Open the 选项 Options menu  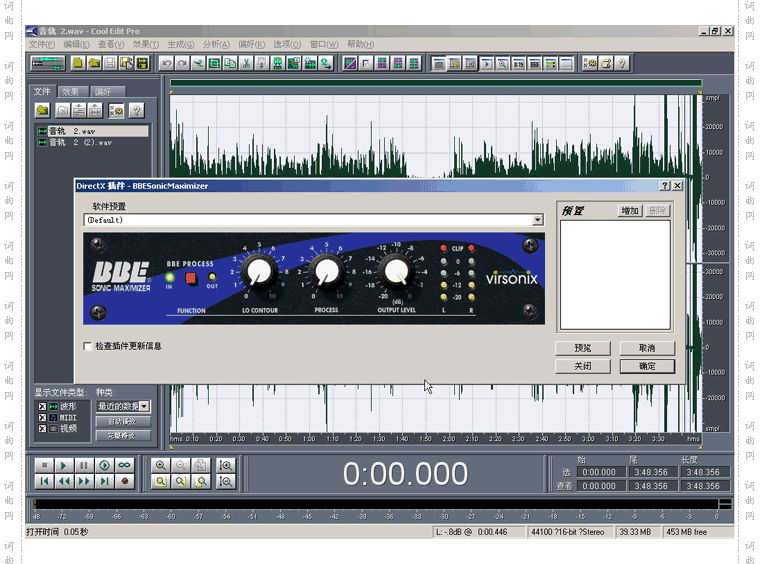tap(286, 45)
